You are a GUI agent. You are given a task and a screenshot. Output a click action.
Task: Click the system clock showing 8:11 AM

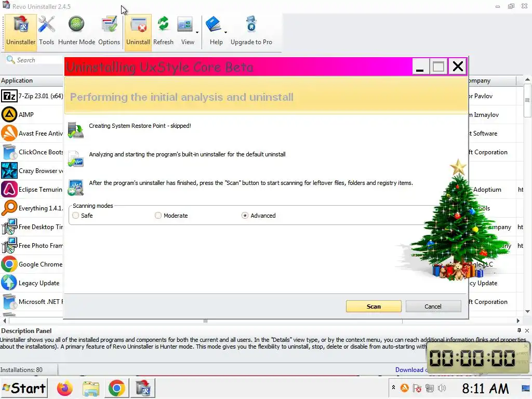(x=486, y=389)
